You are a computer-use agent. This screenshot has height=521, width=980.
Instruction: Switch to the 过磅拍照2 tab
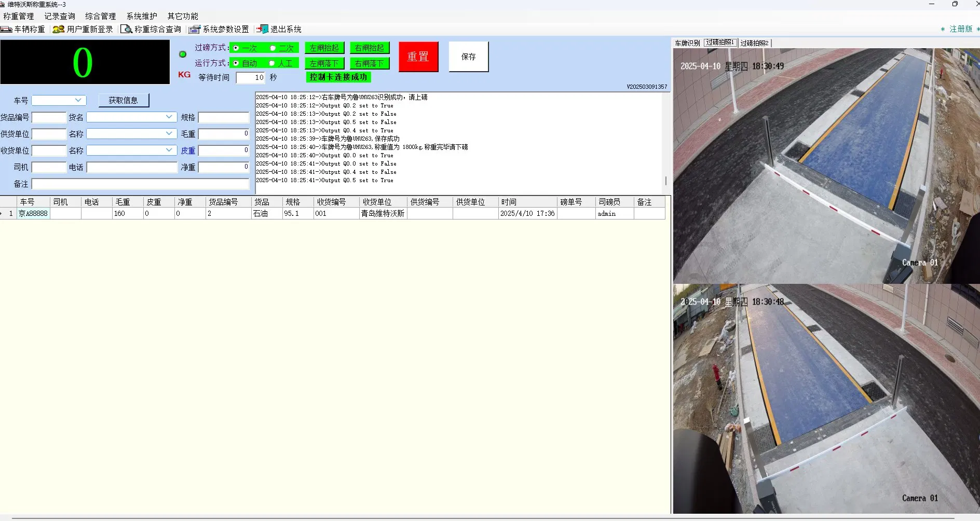[x=754, y=43]
